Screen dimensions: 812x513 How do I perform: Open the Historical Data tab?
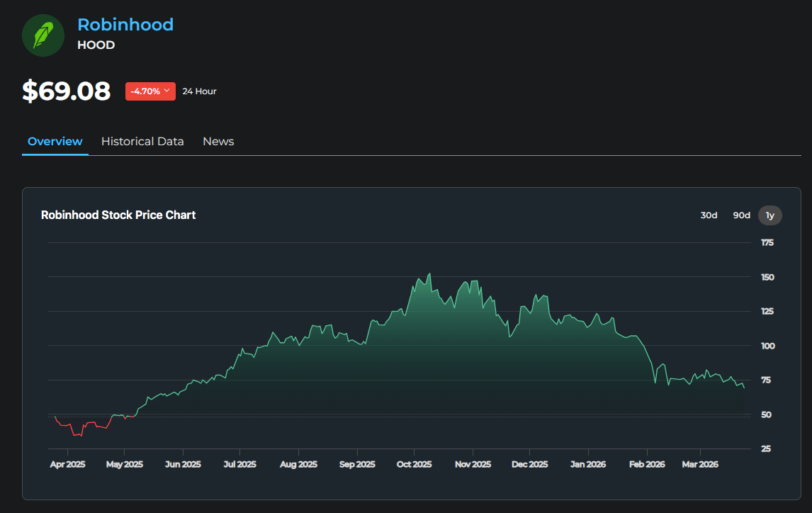(142, 142)
